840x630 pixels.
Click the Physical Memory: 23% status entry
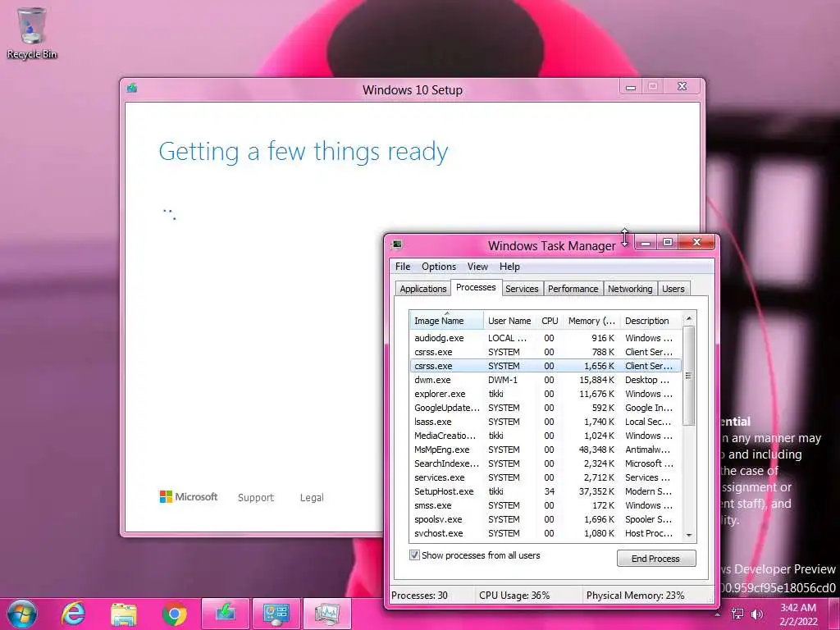[x=636, y=596]
